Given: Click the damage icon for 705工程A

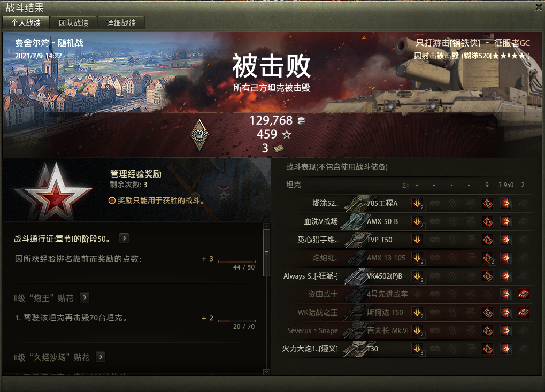Looking at the screenshot, I should 506,203.
